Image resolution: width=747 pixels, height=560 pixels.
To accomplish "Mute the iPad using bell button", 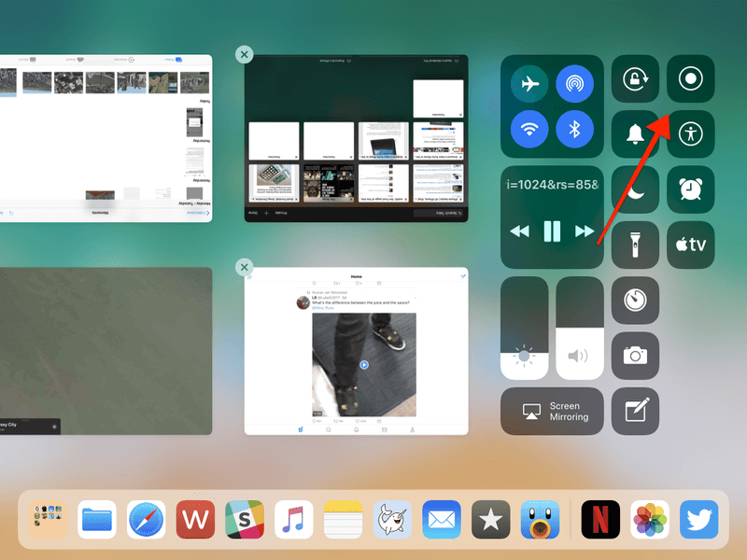I will tap(635, 134).
